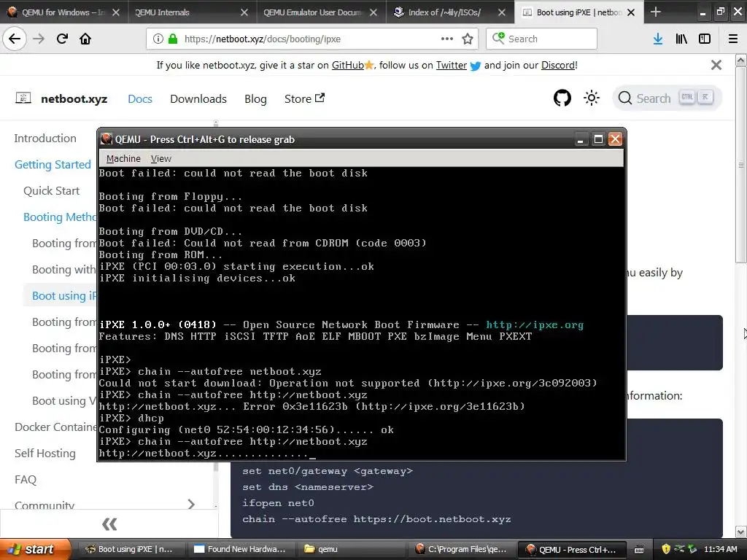The height and width of the screenshot is (560, 747).
Task: Click the http://ipxe.org link in QEMU console
Action: pyautogui.click(x=535, y=324)
